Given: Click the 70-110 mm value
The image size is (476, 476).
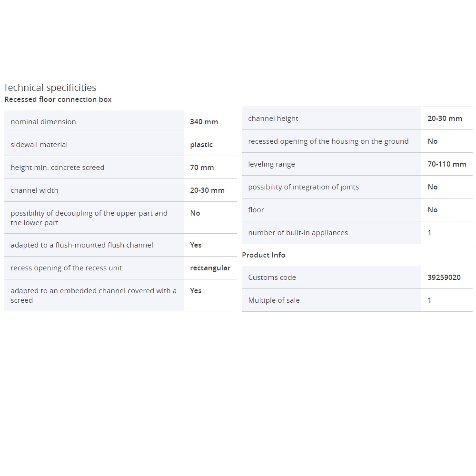Looking at the screenshot, I should (446, 164).
